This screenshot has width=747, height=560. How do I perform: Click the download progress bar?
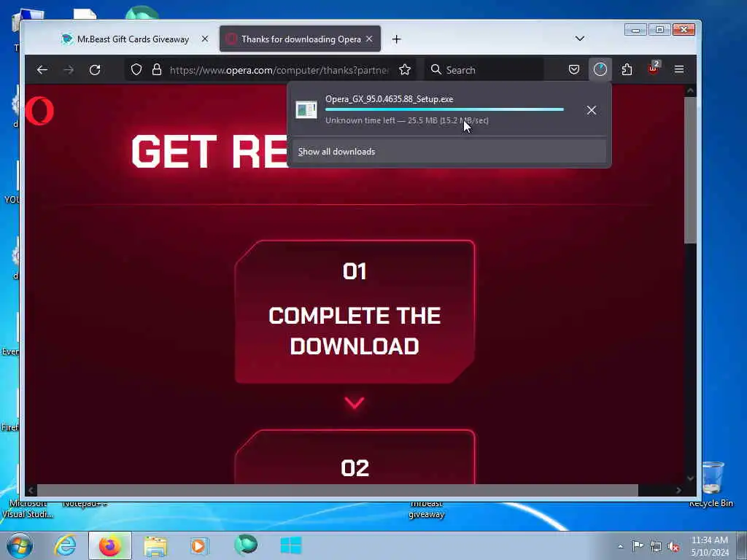click(x=444, y=109)
